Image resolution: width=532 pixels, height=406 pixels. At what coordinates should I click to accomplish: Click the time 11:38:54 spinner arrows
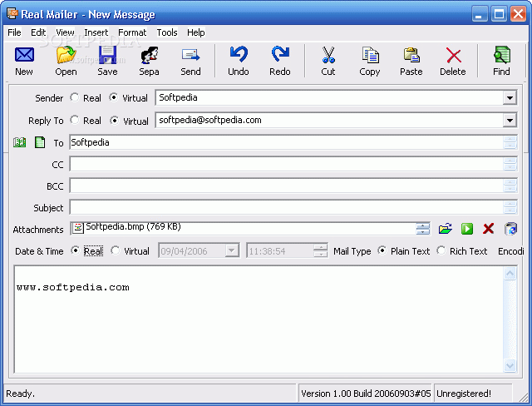[x=320, y=250]
